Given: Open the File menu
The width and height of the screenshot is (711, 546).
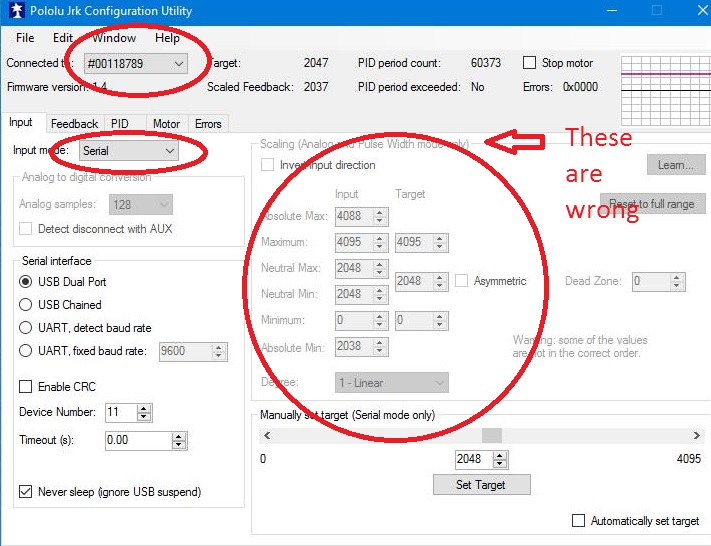Looking at the screenshot, I should pos(25,38).
